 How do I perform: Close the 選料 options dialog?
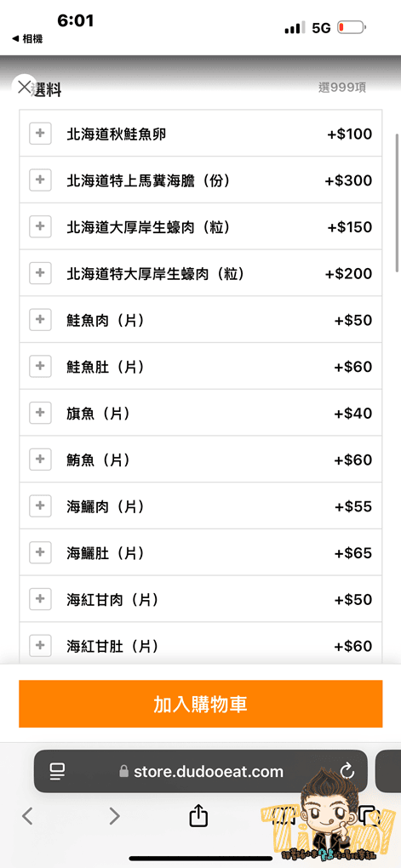point(24,87)
